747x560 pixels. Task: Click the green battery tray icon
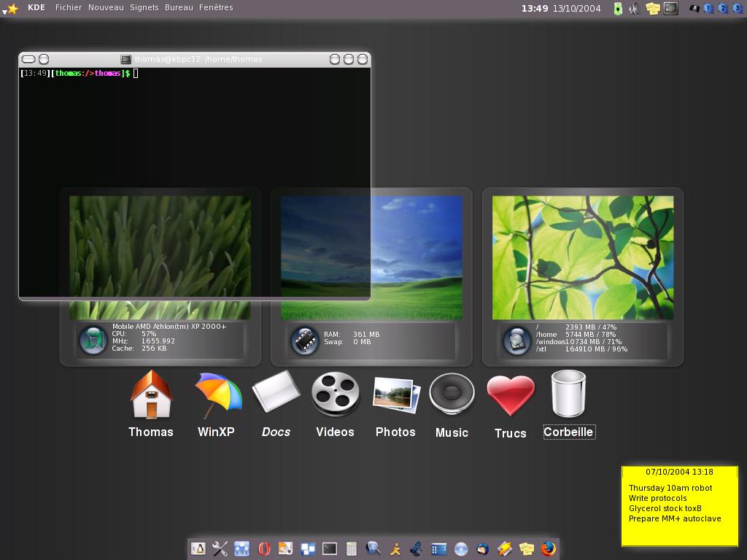[618, 9]
